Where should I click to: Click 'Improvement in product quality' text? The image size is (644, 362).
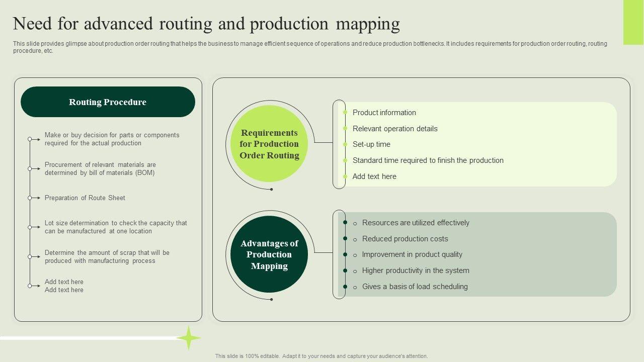(x=412, y=254)
